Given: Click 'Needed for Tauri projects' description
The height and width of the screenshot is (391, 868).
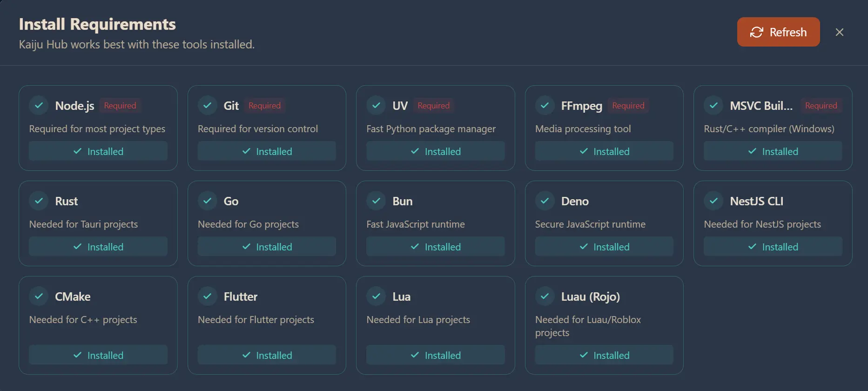Looking at the screenshot, I should (x=84, y=224).
